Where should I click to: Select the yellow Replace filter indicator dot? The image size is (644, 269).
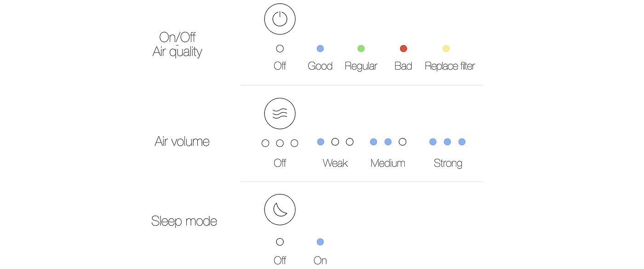pyautogui.click(x=446, y=48)
